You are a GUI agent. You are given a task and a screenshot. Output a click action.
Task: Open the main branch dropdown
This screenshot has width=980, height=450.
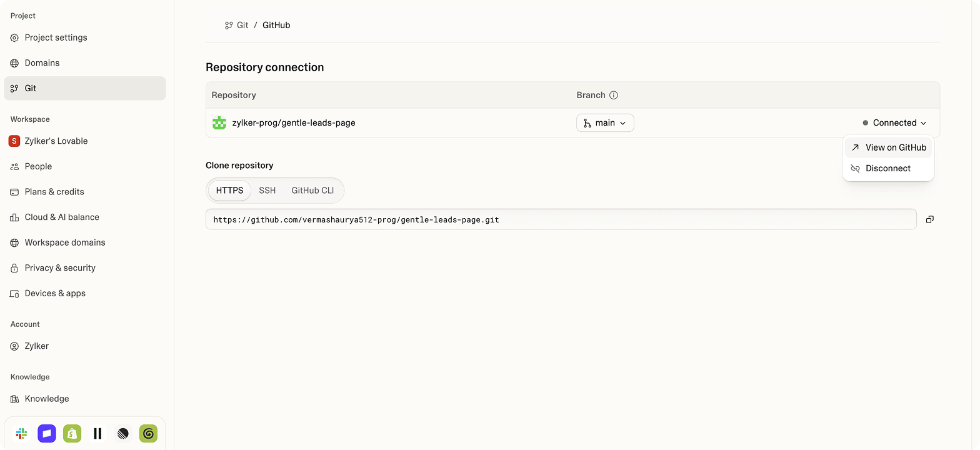click(605, 123)
